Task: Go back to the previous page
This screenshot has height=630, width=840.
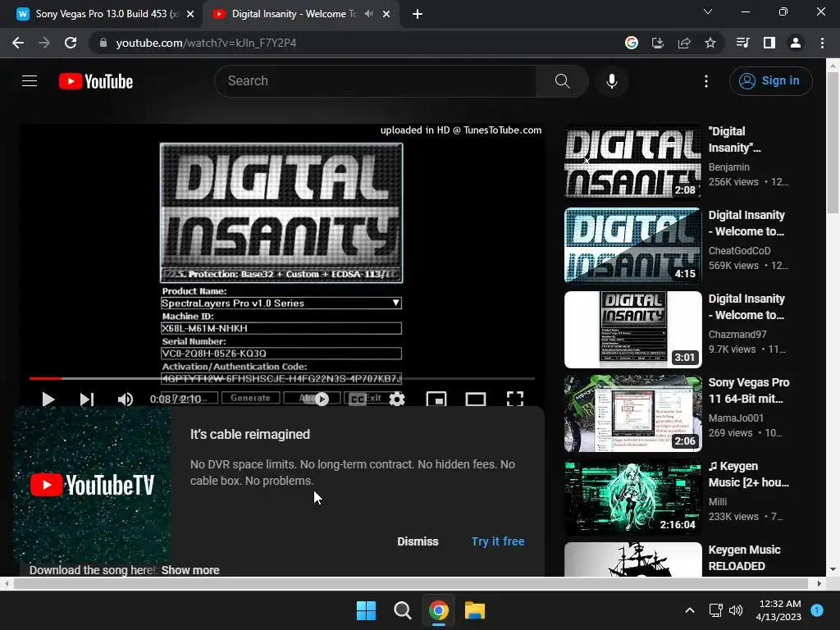Action: tap(18, 43)
